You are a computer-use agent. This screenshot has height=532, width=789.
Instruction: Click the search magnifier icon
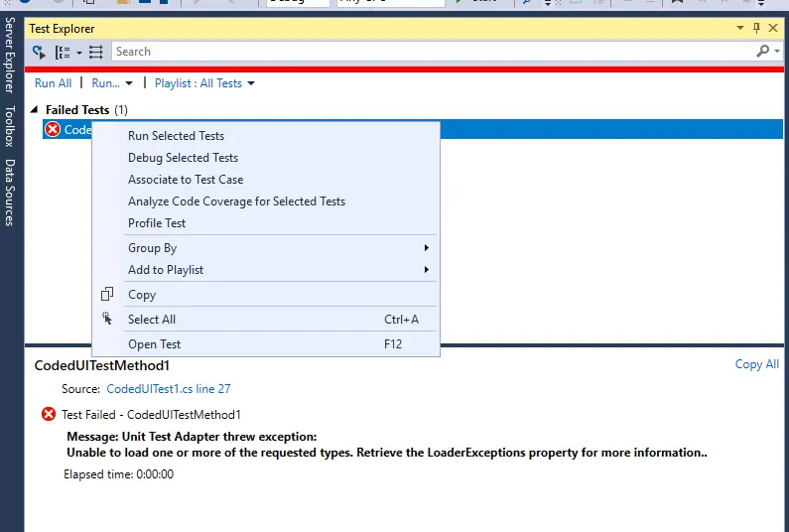coord(763,51)
